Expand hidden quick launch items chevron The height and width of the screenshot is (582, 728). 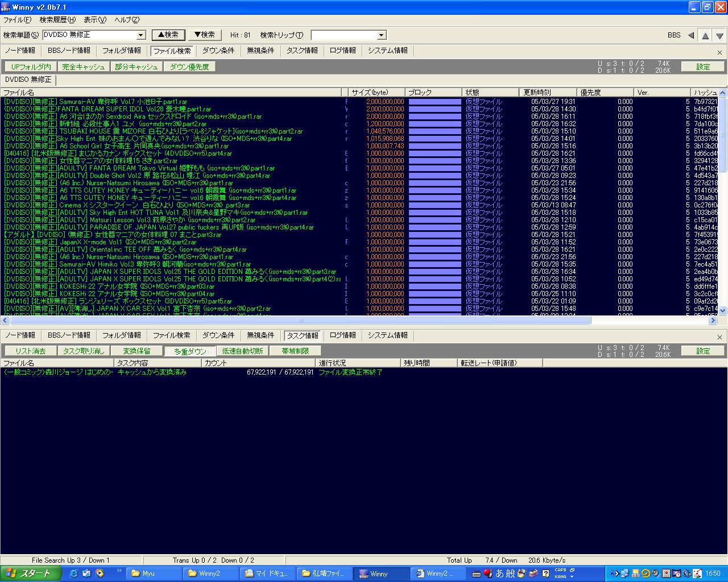click(119, 571)
